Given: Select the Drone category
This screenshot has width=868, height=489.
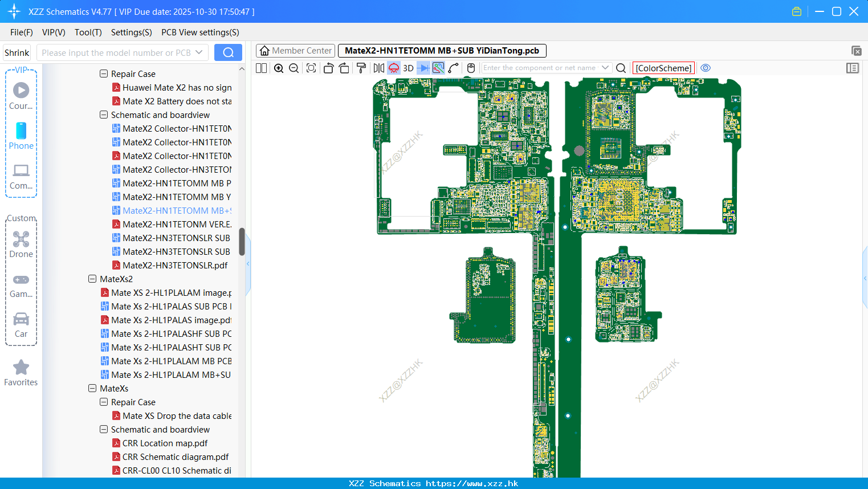Looking at the screenshot, I should (21, 245).
